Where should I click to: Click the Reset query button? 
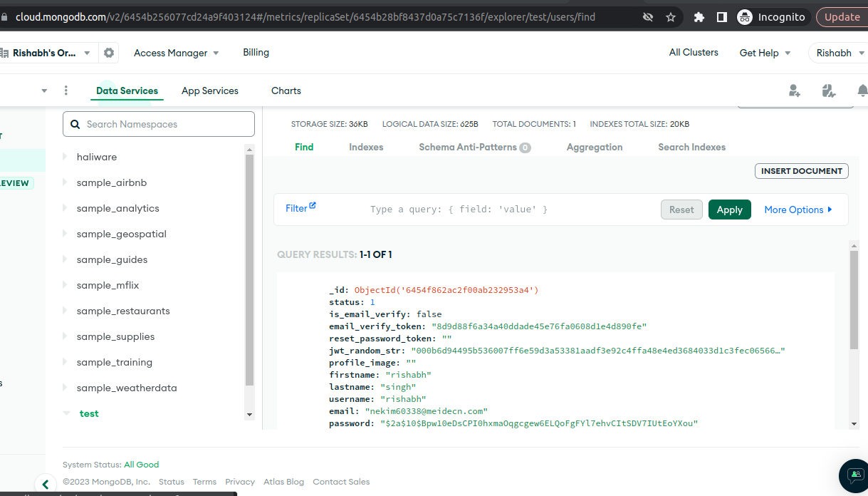(681, 210)
